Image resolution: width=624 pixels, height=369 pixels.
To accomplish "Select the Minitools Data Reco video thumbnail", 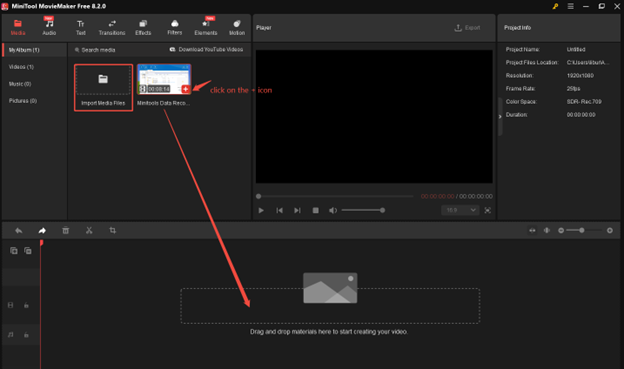I will coord(164,79).
